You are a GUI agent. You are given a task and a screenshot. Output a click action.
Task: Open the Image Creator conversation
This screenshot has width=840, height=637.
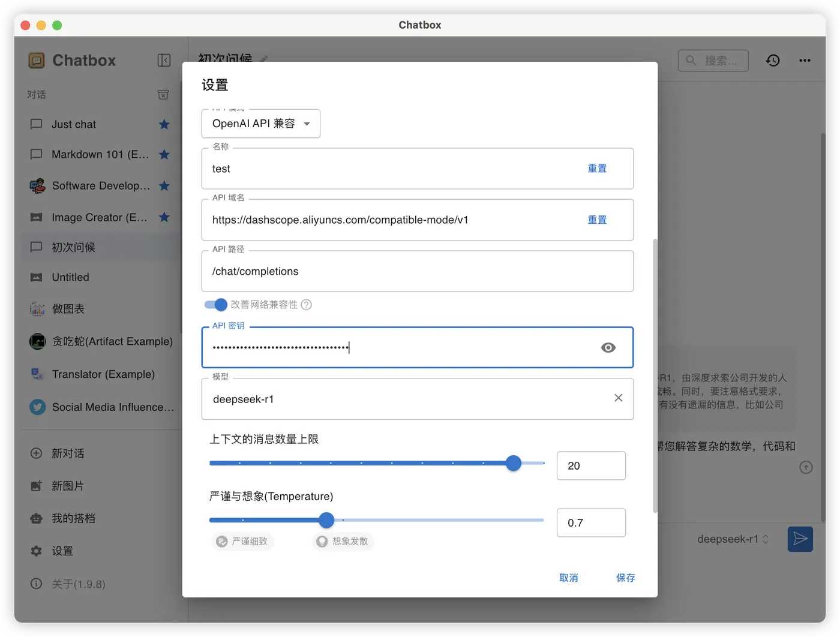click(100, 217)
